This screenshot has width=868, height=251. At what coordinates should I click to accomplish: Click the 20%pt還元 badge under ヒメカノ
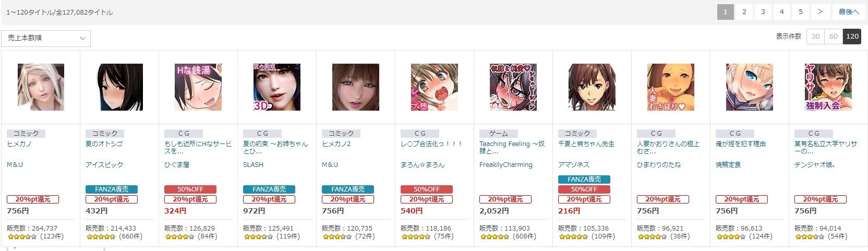tap(33, 199)
